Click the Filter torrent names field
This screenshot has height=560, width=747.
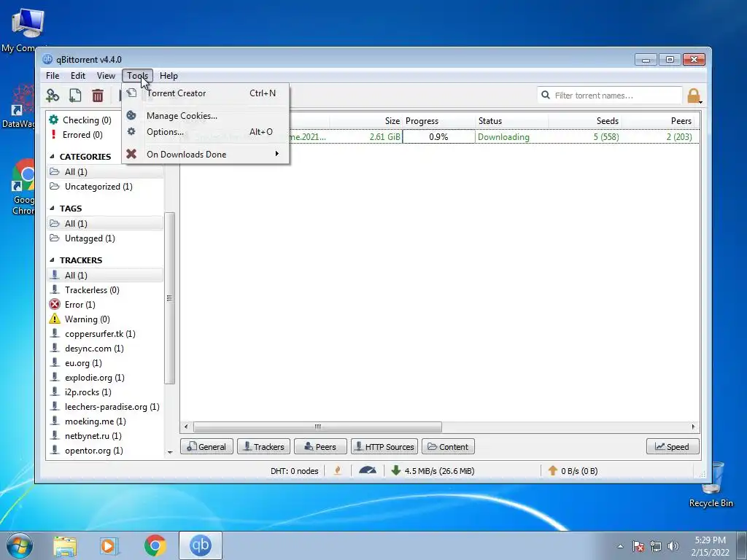tap(610, 96)
